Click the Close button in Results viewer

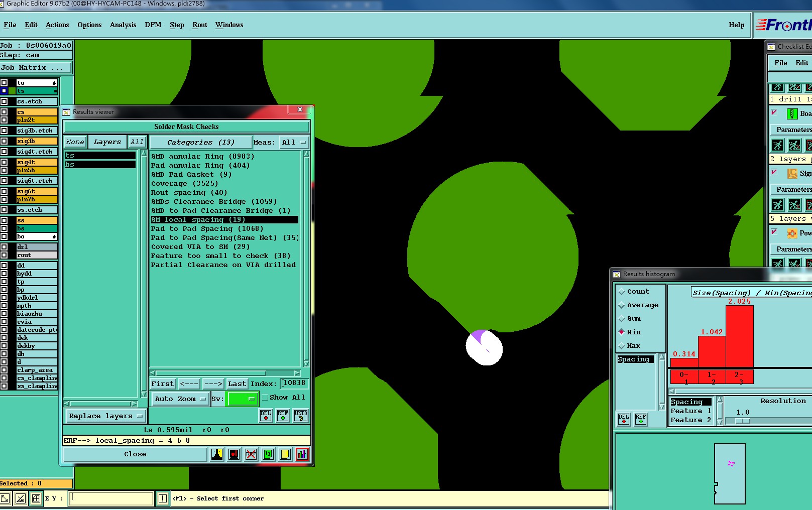pyautogui.click(x=135, y=454)
